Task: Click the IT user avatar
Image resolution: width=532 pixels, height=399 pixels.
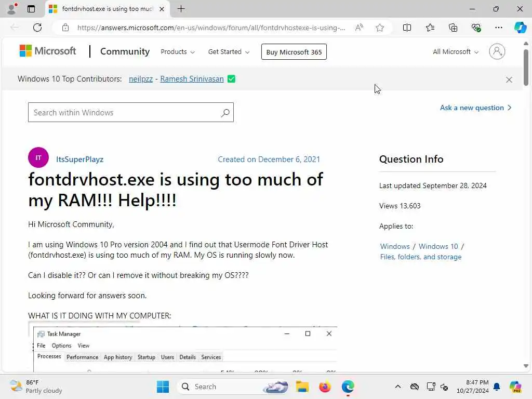Action: [x=38, y=157]
